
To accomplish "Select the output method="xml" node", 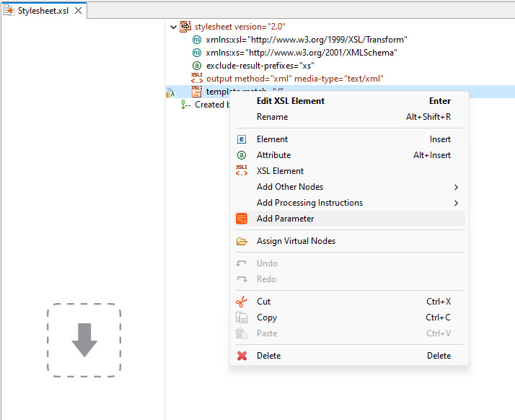I will point(294,79).
